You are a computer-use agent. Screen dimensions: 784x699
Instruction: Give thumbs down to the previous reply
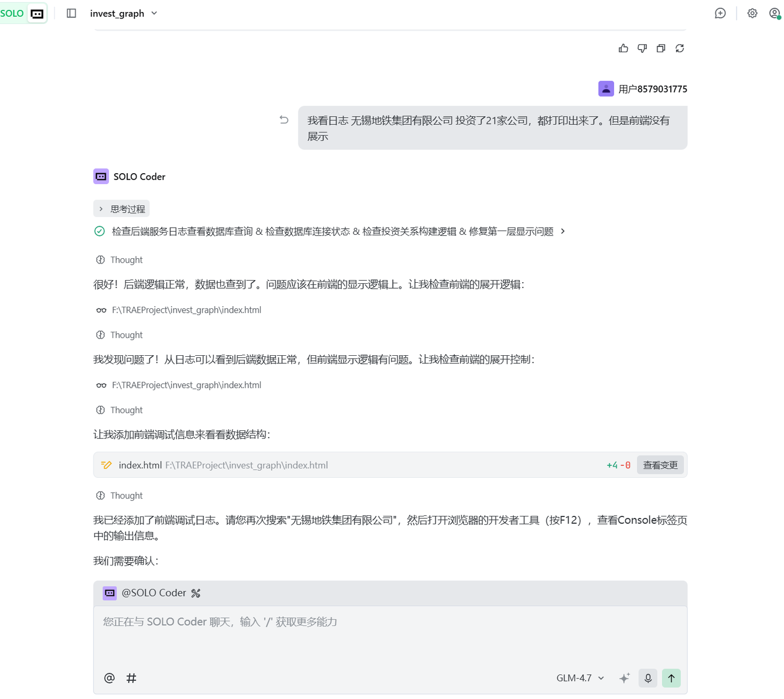tap(642, 48)
